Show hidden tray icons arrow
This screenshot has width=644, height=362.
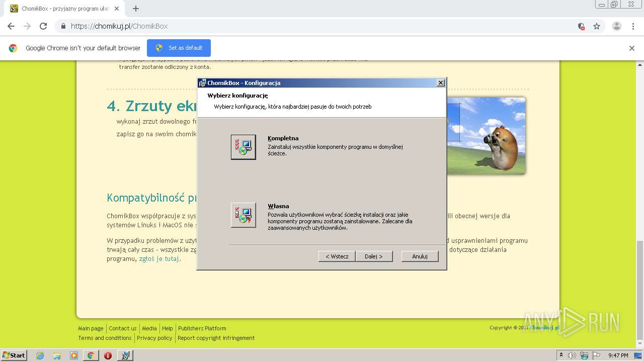561,355
